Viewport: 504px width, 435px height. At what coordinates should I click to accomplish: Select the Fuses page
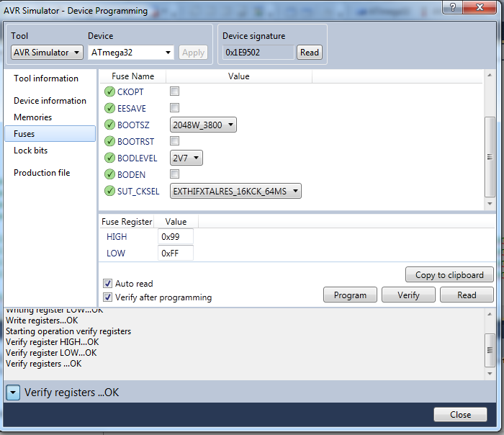50,134
